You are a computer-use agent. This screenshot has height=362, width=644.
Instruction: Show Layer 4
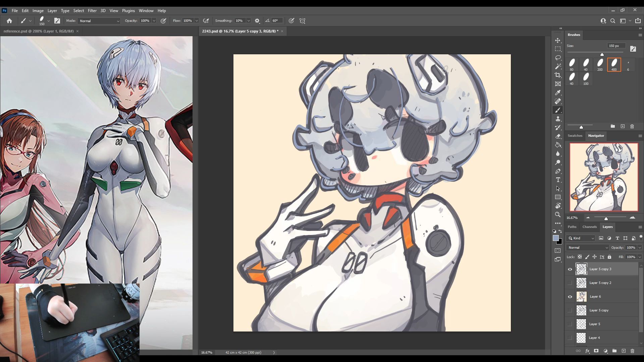[x=570, y=338]
